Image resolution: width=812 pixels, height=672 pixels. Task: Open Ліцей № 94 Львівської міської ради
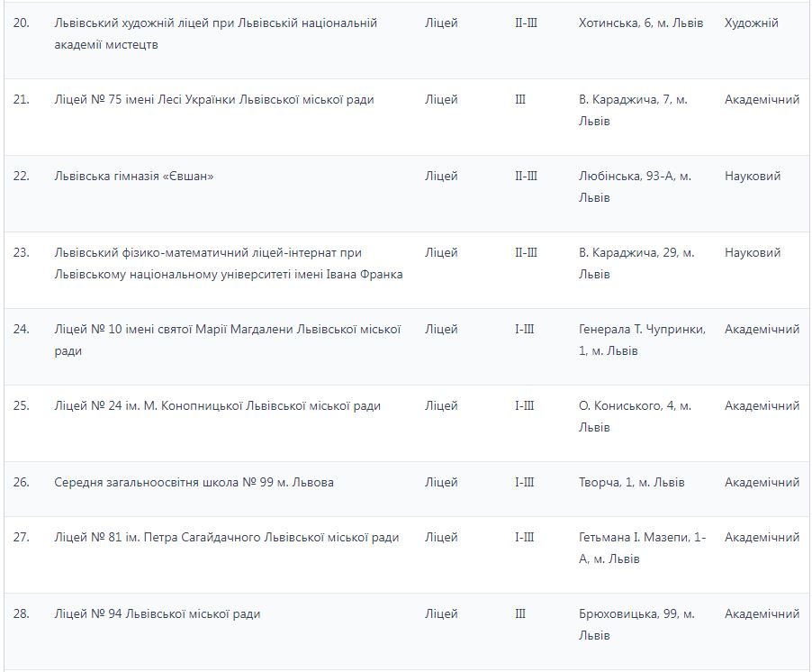158,613
